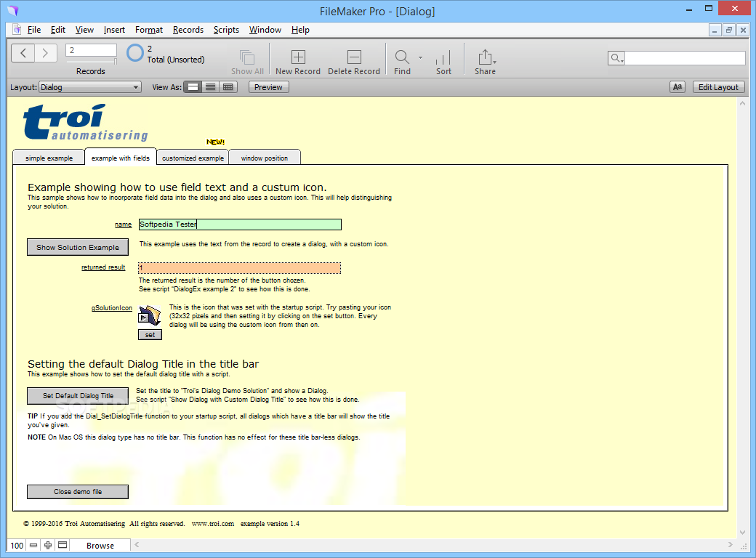The height and width of the screenshot is (558, 756).
Task: Click Set Default Dialog Title button
Action: (78, 395)
